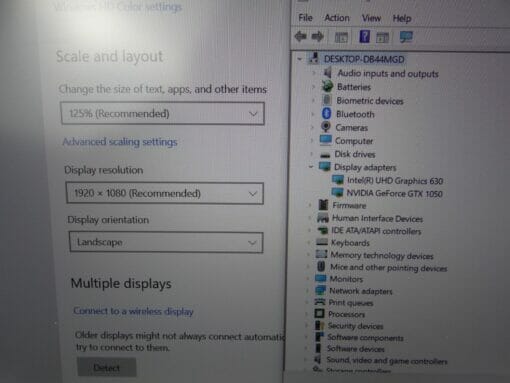Open the View menu in Device Manager
Screen dimensions: 510x383
point(371,18)
